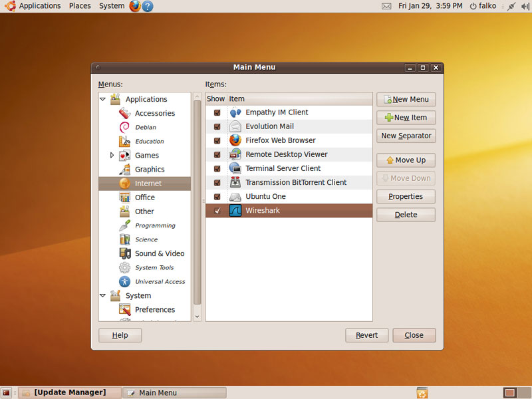Viewport: 532px width, 399px height.
Task: Click the Remote Desktop Viewer icon
Action: [235, 154]
